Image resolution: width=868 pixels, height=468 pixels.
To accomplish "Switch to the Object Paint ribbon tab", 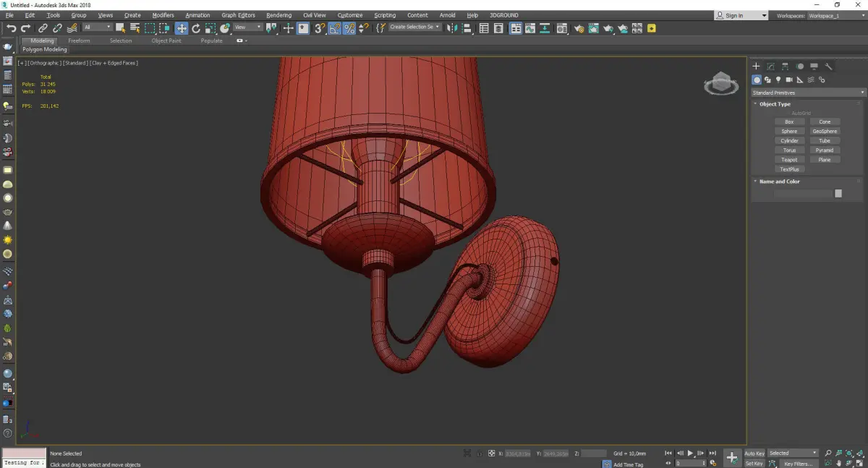I will coord(166,41).
